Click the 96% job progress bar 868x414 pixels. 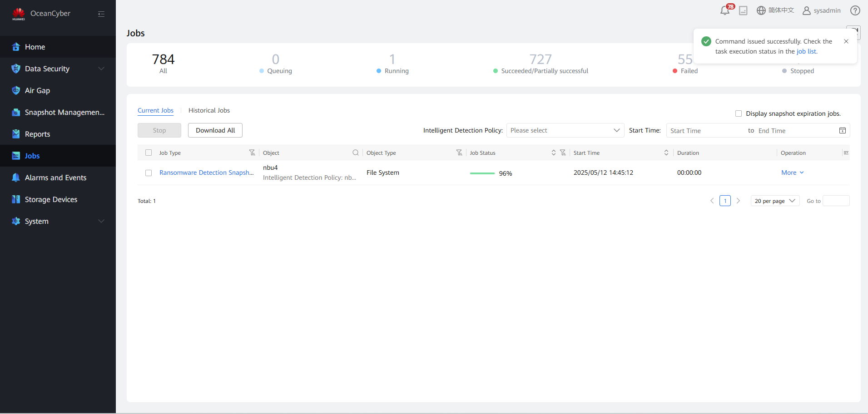pyautogui.click(x=482, y=173)
